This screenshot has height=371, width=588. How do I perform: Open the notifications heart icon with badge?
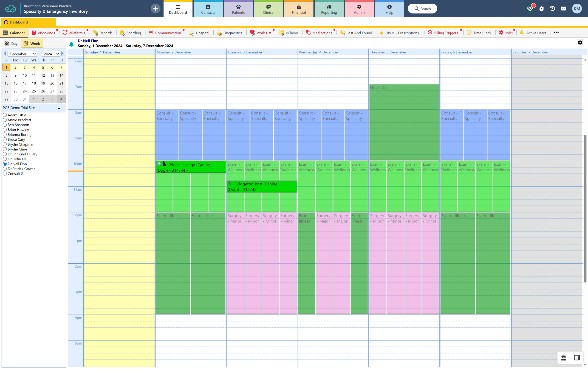[x=530, y=9]
